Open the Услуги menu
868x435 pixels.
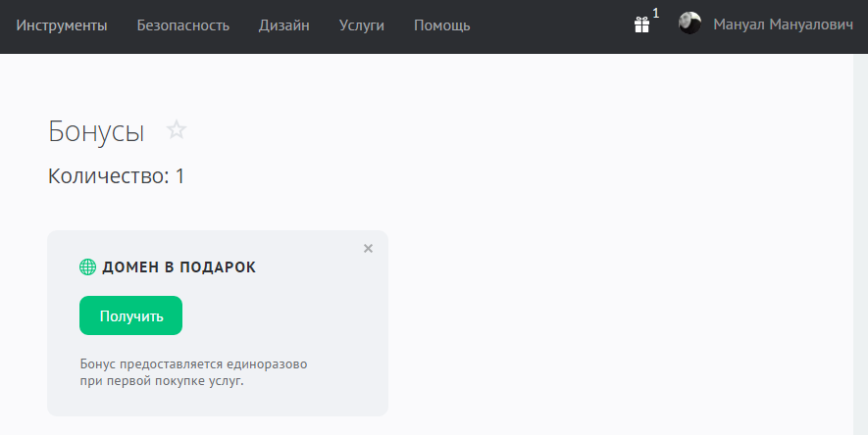tap(362, 25)
